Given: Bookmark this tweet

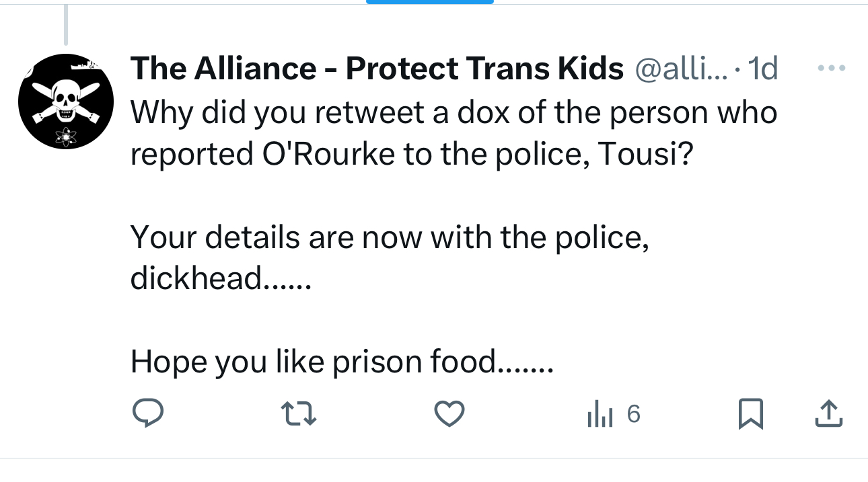Looking at the screenshot, I should (x=750, y=413).
